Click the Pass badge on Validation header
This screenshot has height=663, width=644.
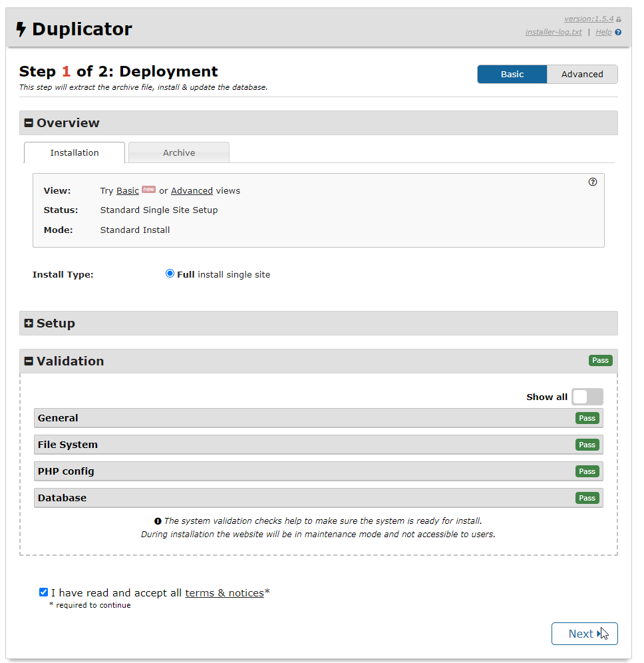601,361
